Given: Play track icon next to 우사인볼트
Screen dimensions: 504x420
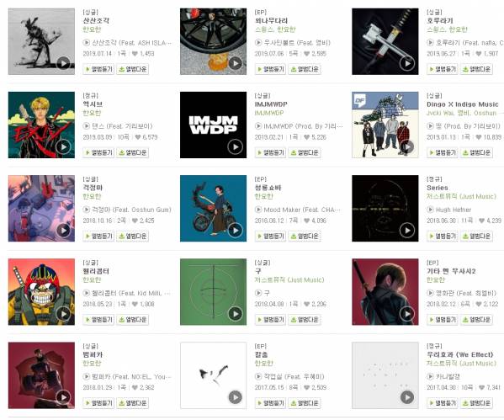Looking at the screenshot, I should [258, 42].
